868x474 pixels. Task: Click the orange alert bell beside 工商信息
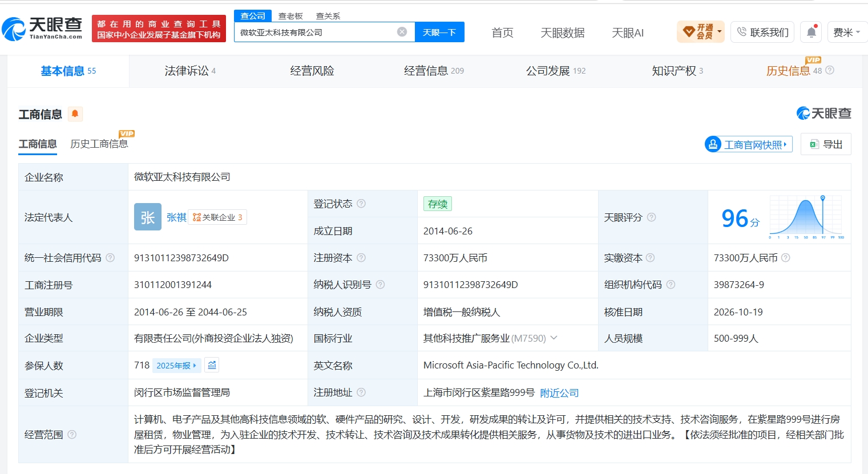(x=75, y=114)
